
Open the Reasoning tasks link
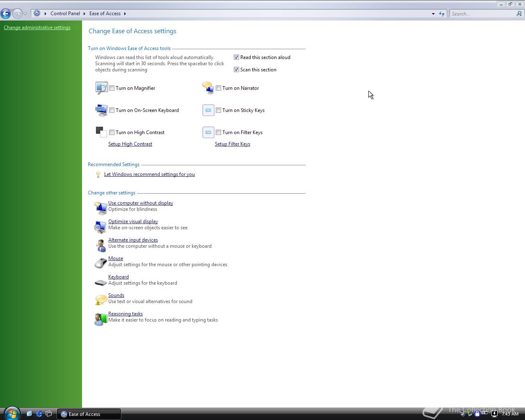pyautogui.click(x=126, y=314)
